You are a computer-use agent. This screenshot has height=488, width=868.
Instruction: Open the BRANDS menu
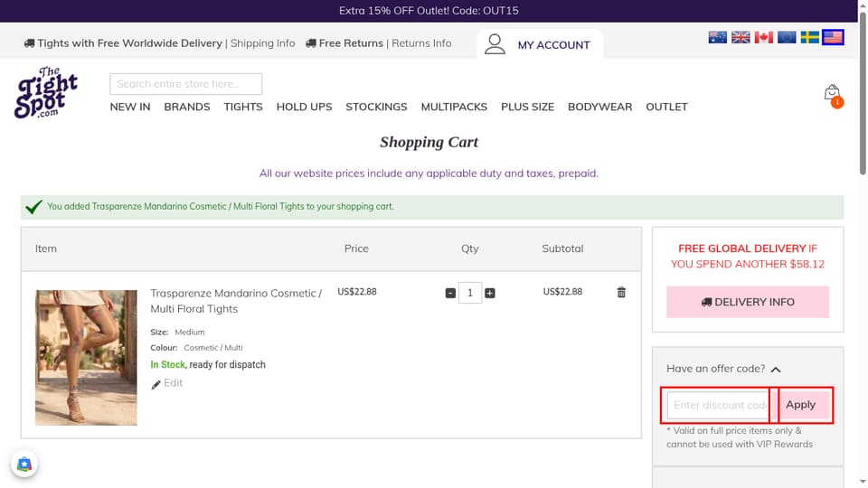187,107
